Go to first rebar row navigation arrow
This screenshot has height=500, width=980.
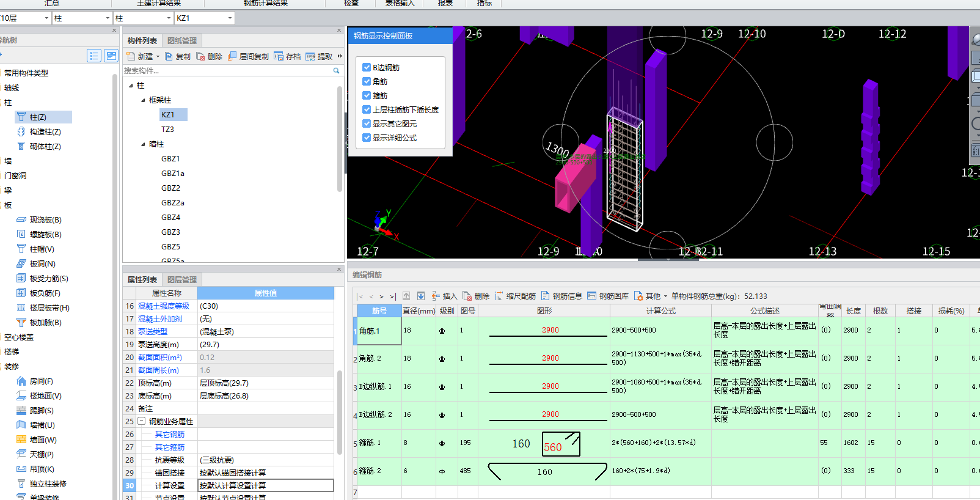click(x=360, y=296)
